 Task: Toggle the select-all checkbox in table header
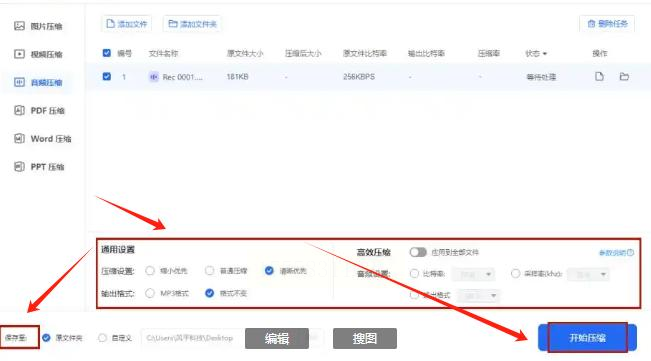point(107,53)
